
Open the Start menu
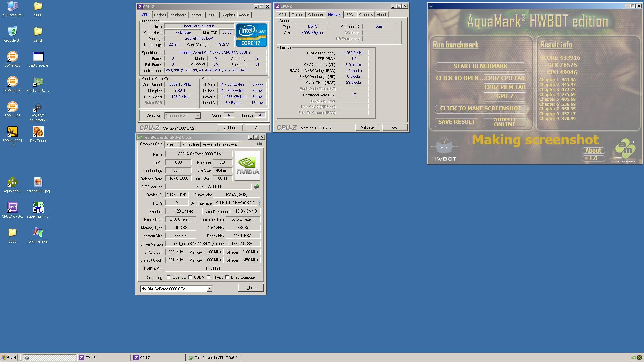point(9,358)
